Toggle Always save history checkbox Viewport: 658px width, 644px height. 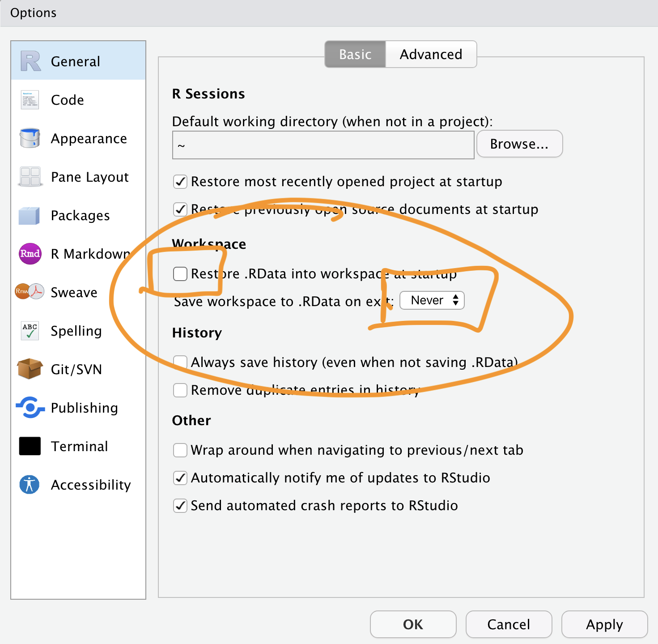tap(180, 362)
